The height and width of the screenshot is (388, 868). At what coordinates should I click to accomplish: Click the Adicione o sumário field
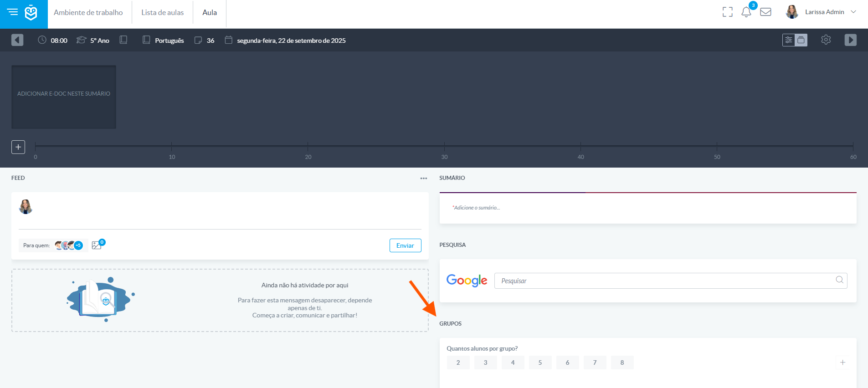point(648,208)
